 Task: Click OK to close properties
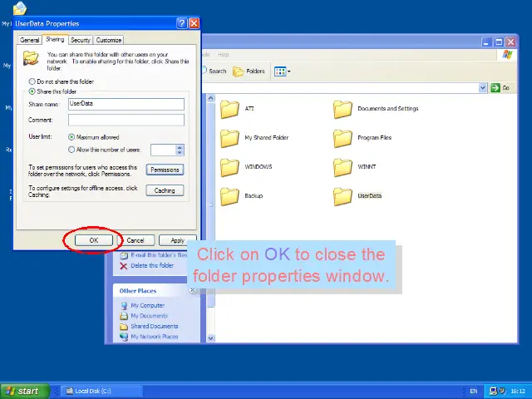94,240
